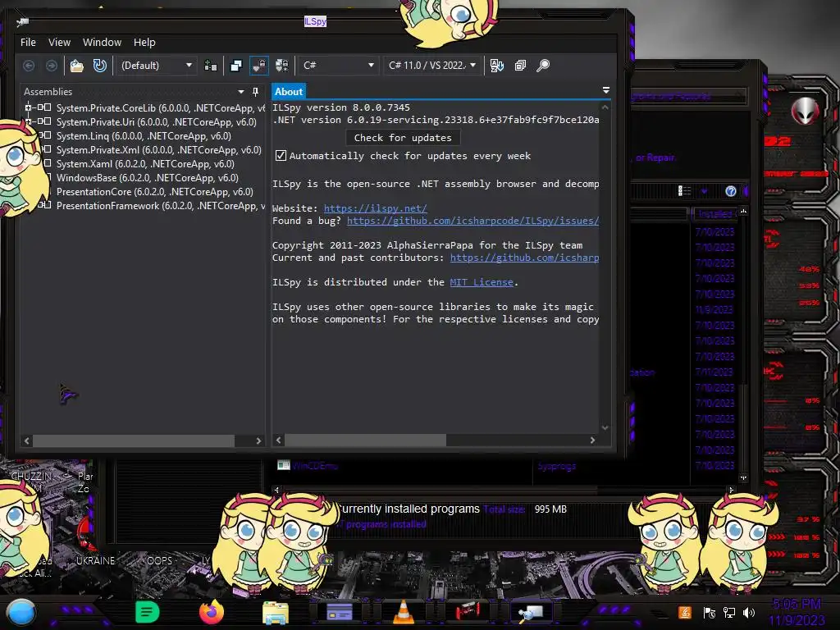Expand the System.Private.Uri node
This screenshot has height=630, width=840.
(x=28, y=121)
